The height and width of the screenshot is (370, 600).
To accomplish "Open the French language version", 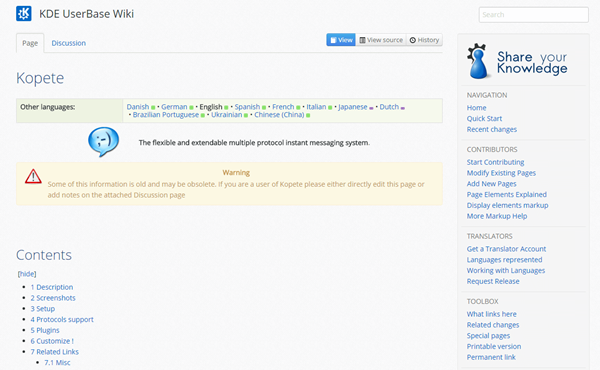I will (283, 107).
